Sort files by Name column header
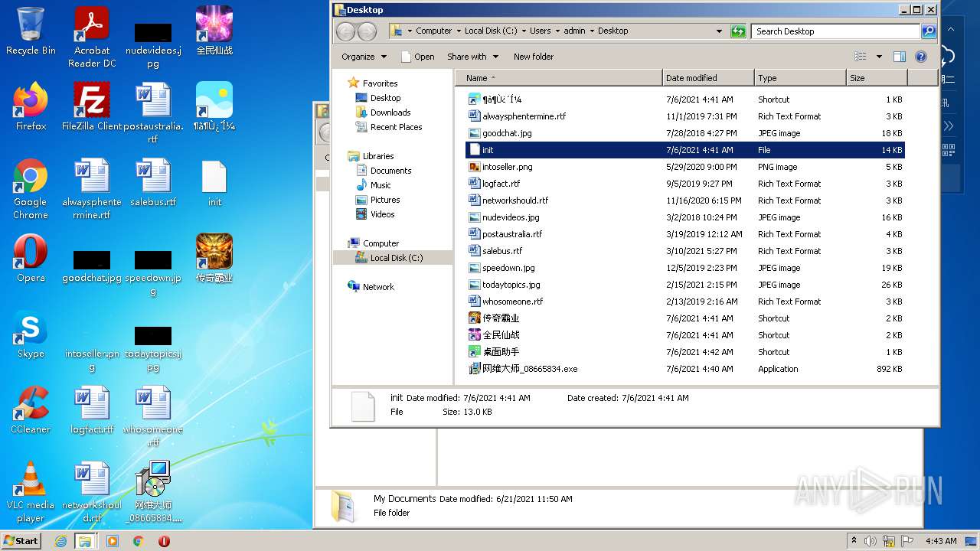This screenshot has height=551, width=980. (559, 78)
